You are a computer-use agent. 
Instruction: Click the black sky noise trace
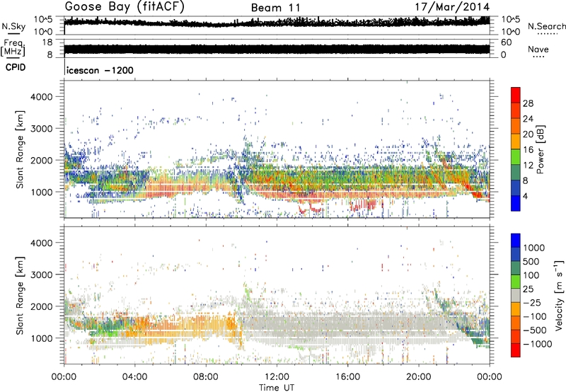[x=277, y=22]
